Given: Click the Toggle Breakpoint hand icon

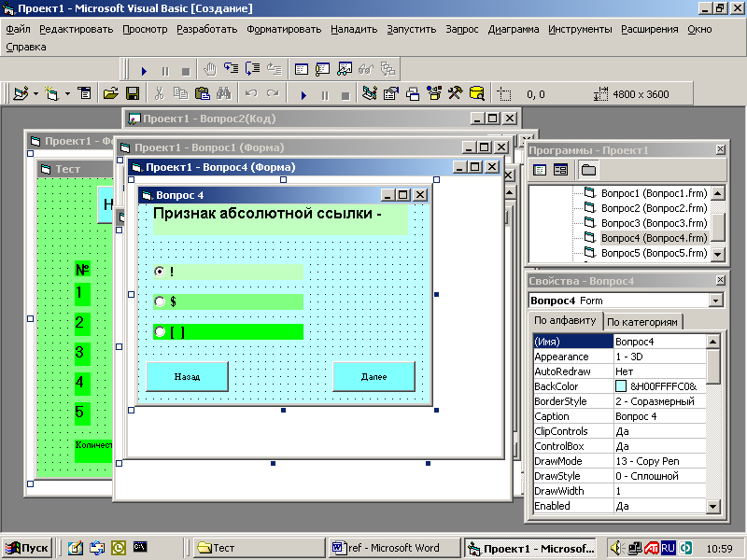Looking at the screenshot, I should tap(209, 70).
